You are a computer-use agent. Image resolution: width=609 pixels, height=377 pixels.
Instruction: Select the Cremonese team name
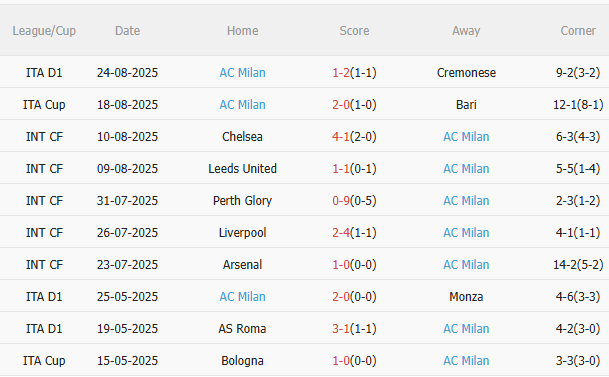(466, 73)
